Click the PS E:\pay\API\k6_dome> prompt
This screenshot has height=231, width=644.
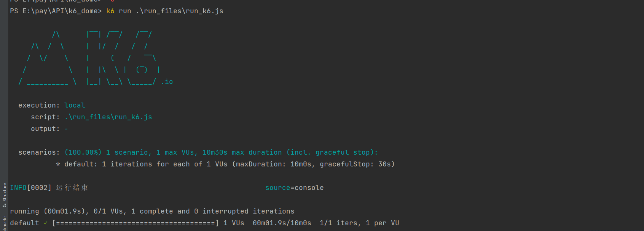point(56,11)
